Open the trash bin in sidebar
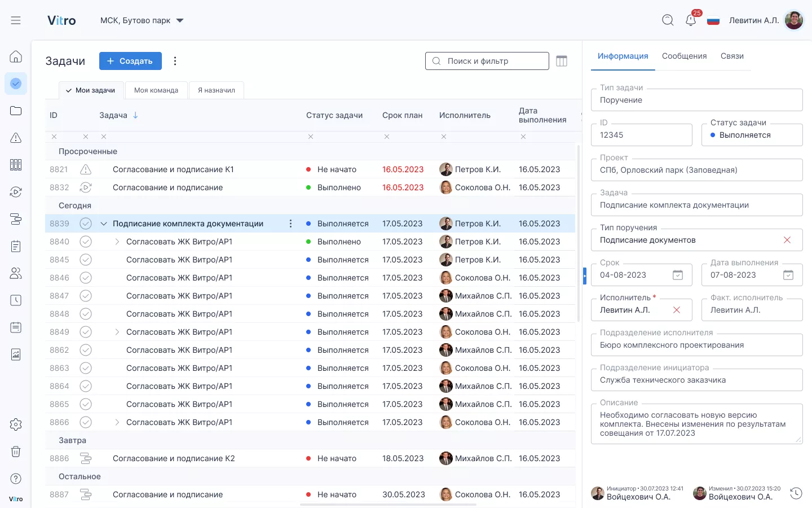This screenshot has width=812, height=508. pos(16,452)
